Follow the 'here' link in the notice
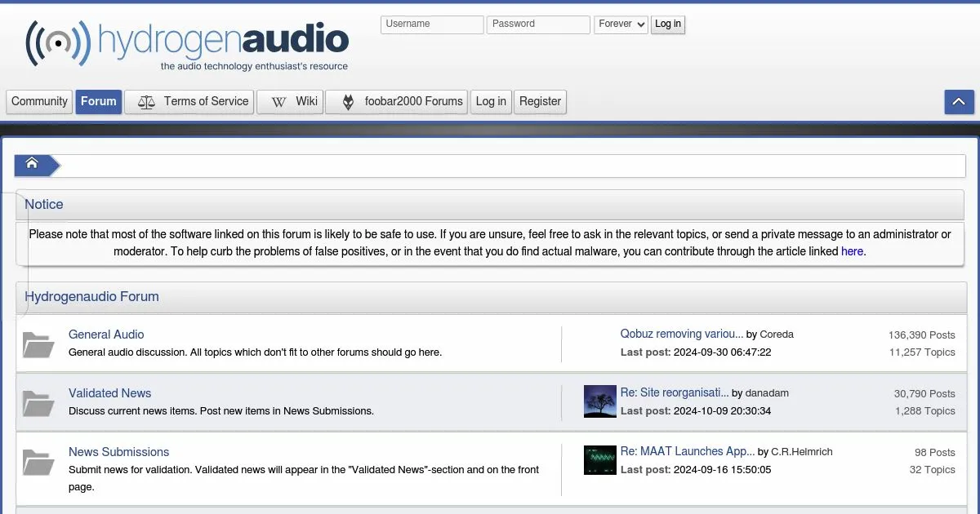The width and height of the screenshot is (980, 514). click(x=852, y=251)
